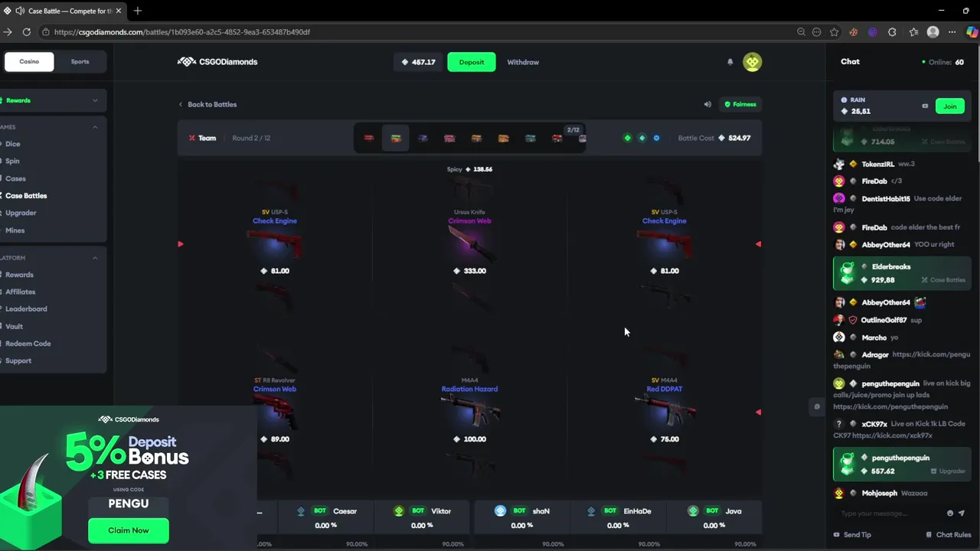Open browser extensions puzzle icon
Image resolution: width=980 pixels, height=551 pixels.
892,31
